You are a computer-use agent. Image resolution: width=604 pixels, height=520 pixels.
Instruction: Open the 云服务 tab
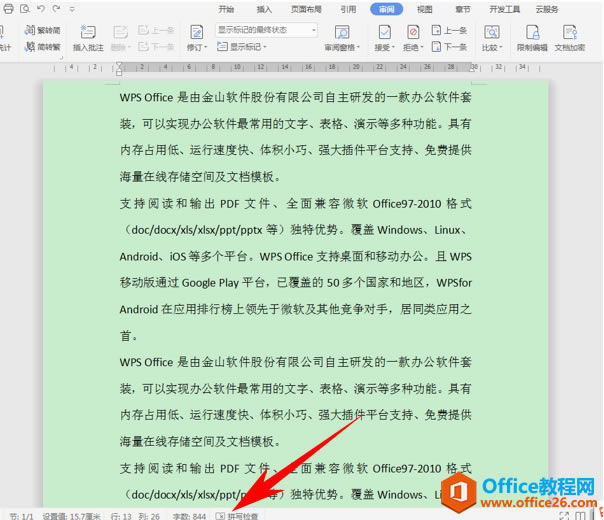point(547,9)
